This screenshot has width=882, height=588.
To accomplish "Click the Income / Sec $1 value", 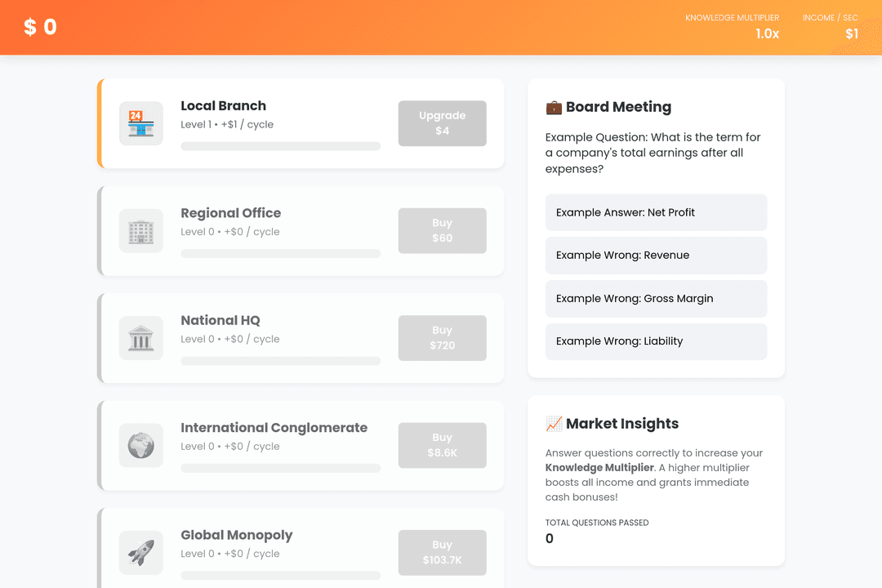I will 852,33.
